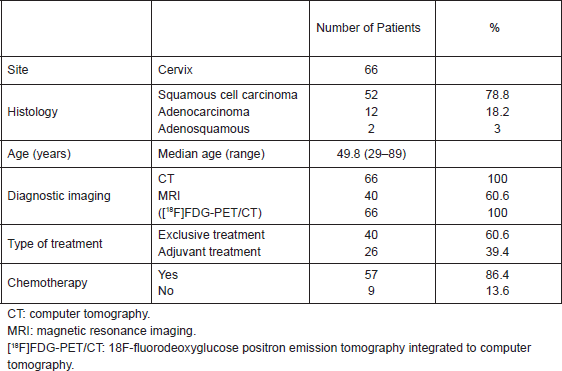Click the 'Number of Patients' column header

tap(368, 28)
